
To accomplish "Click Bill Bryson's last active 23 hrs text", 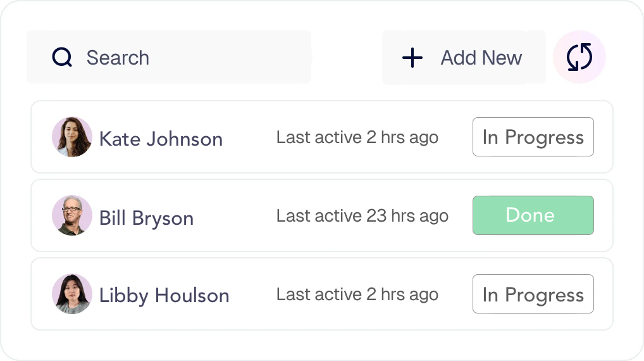I will click(362, 216).
